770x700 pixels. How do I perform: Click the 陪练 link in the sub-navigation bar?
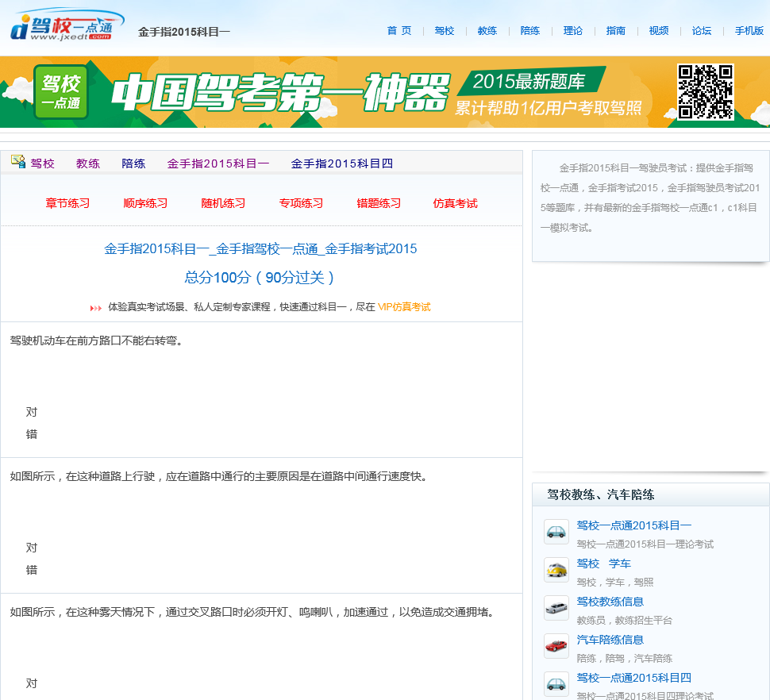pos(133,163)
